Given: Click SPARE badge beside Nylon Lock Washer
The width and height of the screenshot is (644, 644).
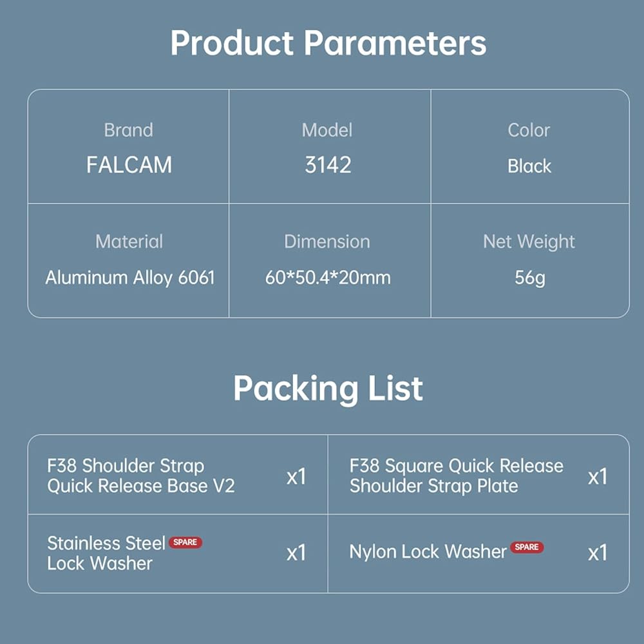Looking at the screenshot, I should [x=527, y=547].
